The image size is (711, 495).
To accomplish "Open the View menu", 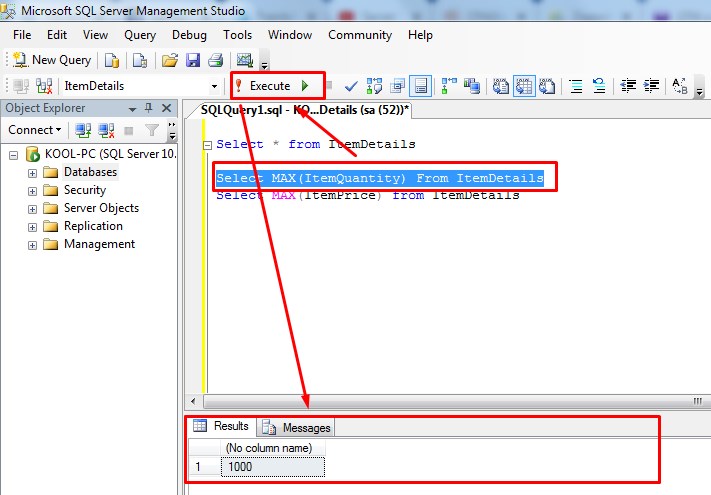I will point(95,35).
